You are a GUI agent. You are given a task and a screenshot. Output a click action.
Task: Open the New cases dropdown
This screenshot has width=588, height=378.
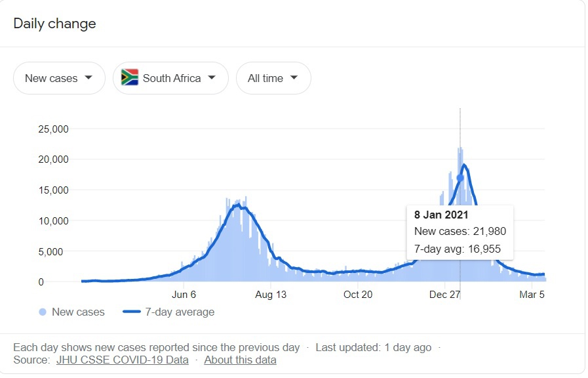click(59, 78)
